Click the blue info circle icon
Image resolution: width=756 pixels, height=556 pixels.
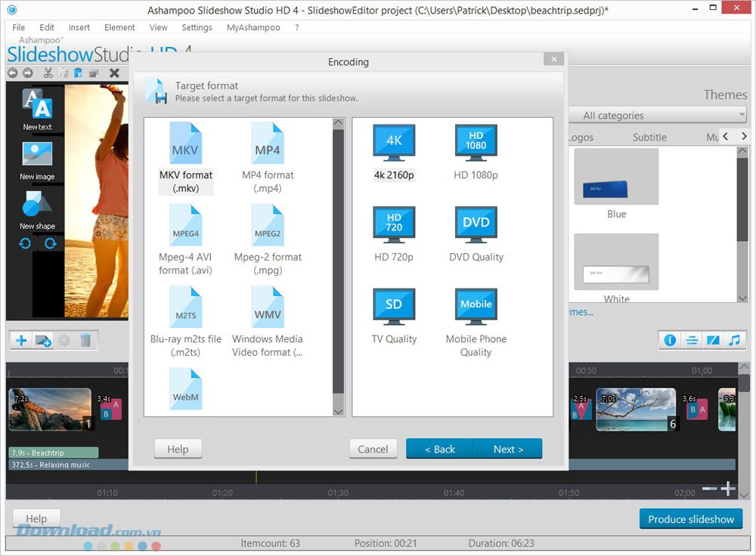[669, 340]
